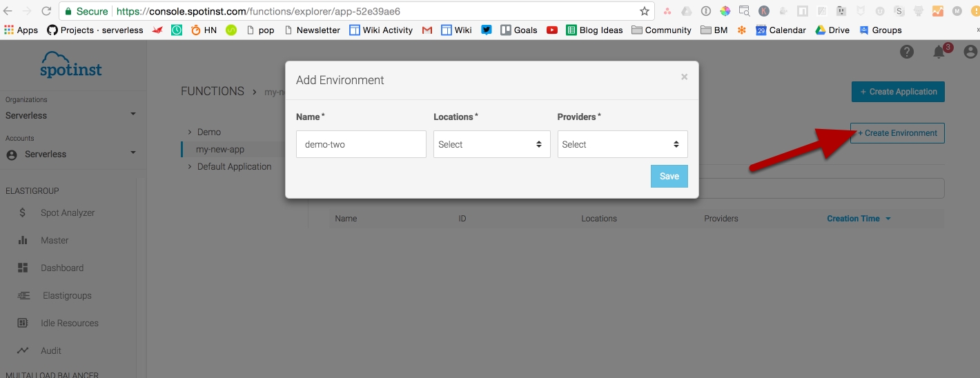The width and height of the screenshot is (980, 378).
Task: Click the Create Application button
Action: 897,92
